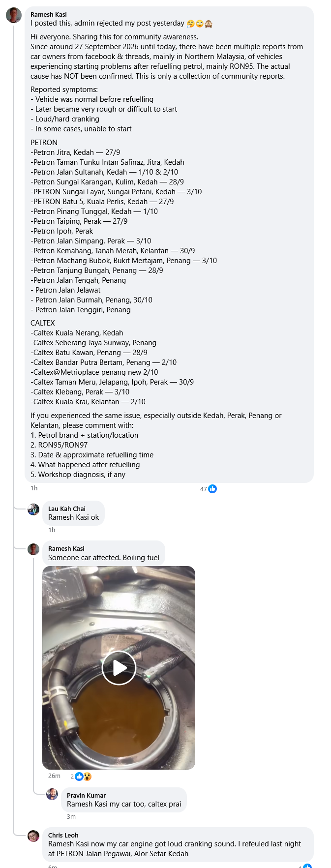Image resolution: width=331 pixels, height=868 pixels.
Task: Open Lau Kah Chai name link
Action: [67, 509]
